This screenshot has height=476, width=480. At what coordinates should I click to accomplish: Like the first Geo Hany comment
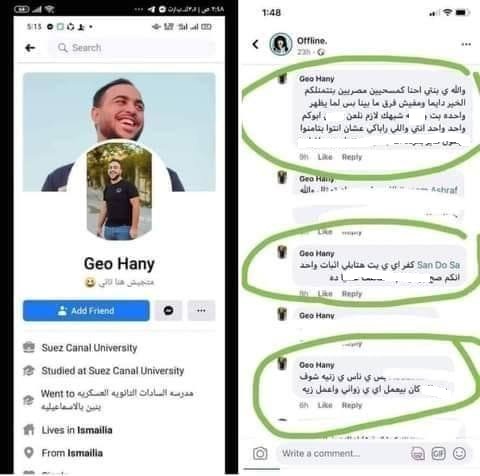coord(325,157)
